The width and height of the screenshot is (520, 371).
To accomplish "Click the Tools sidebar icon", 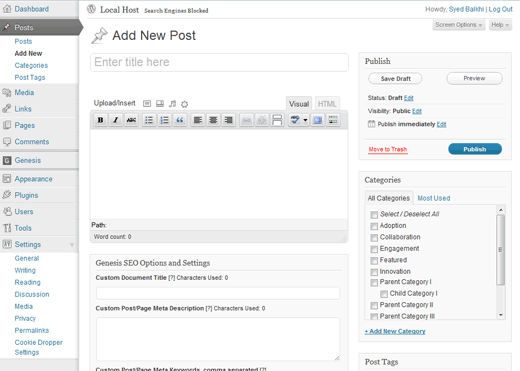I will point(7,228).
